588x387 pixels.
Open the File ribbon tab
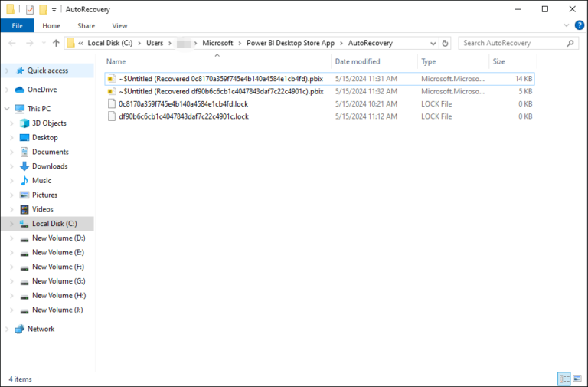tap(18, 25)
